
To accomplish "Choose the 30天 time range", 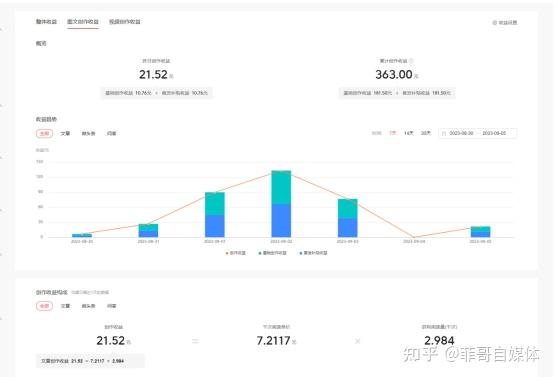I will (x=426, y=133).
